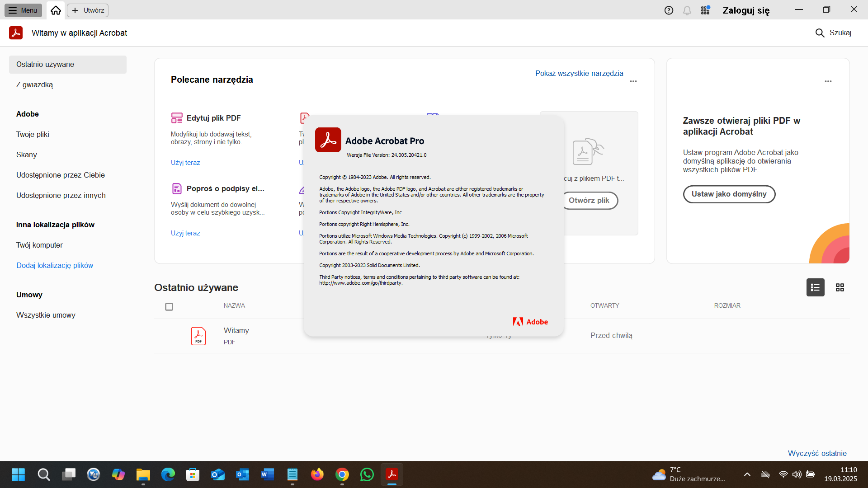This screenshot has height=488, width=868.
Task: Open the hamburger Menu button
Action: pyautogui.click(x=23, y=10)
